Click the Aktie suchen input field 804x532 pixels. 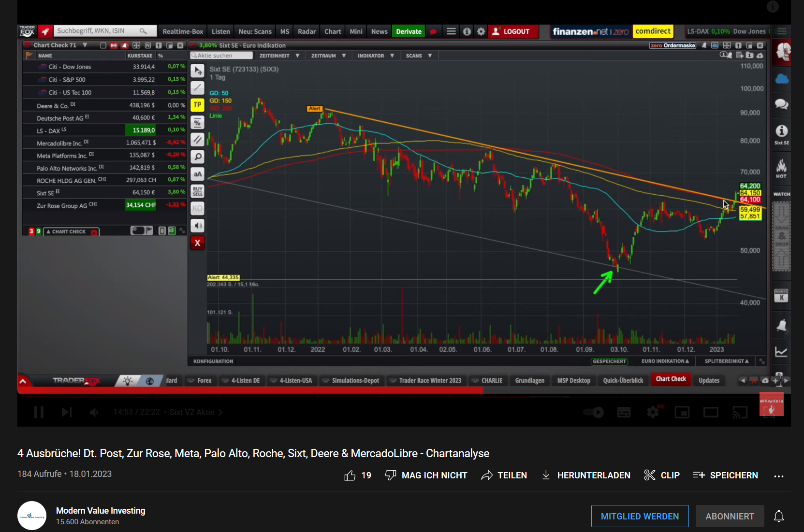[221, 56]
